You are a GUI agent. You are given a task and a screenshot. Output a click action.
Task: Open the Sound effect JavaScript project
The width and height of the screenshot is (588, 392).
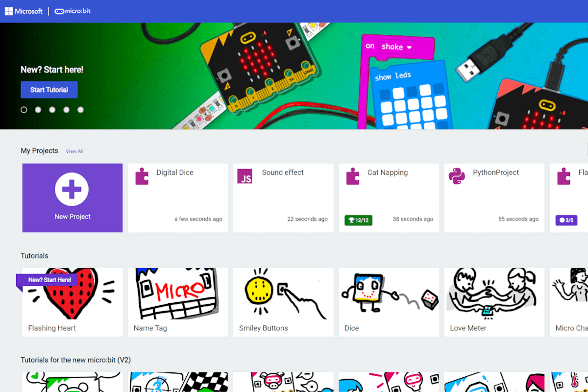pyautogui.click(x=283, y=198)
